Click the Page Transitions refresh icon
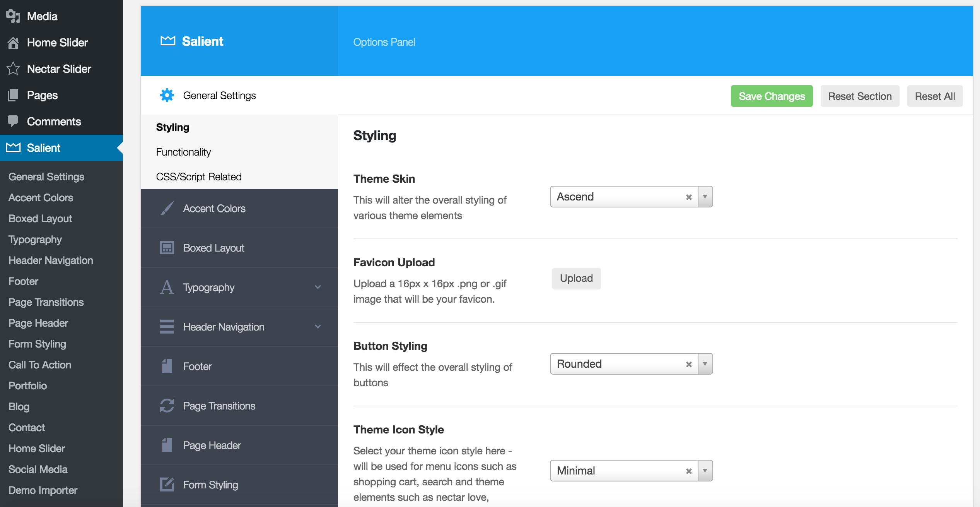This screenshot has height=507, width=980. (x=167, y=406)
